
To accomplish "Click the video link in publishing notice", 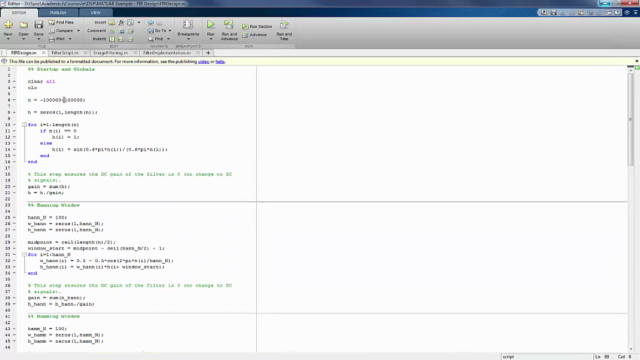I will pyautogui.click(x=203, y=62).
